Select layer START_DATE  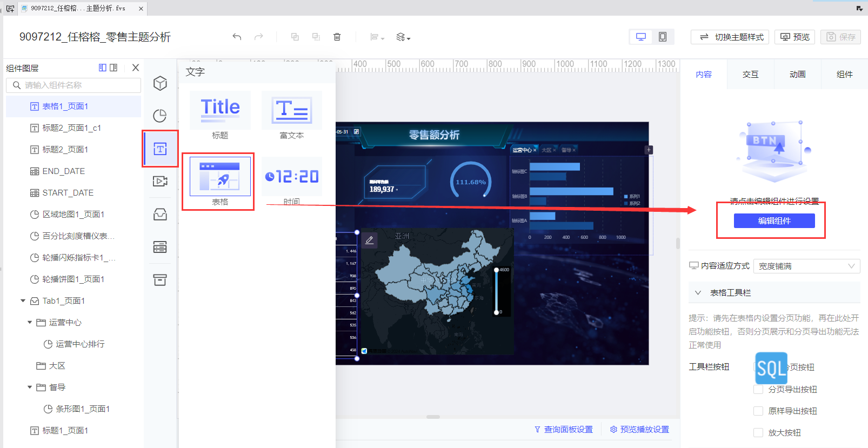tap(74, 193)
